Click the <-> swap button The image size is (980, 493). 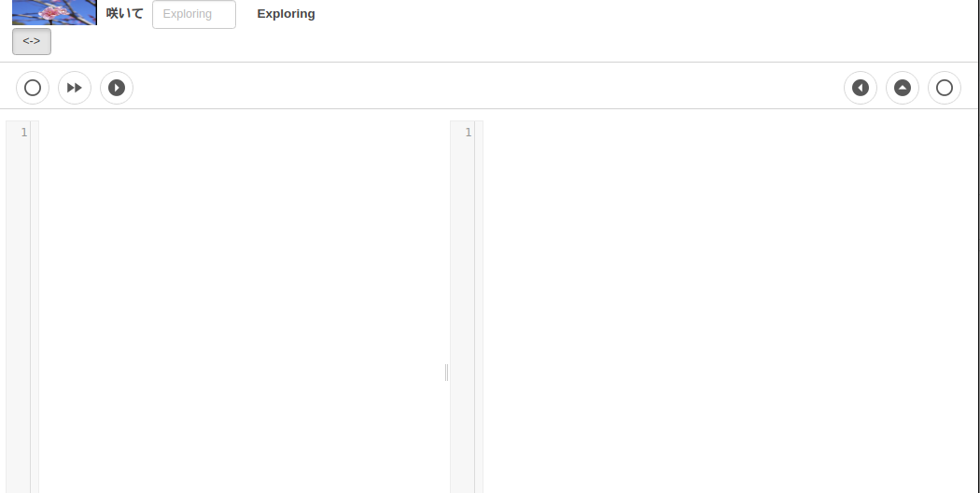point(31,41)
